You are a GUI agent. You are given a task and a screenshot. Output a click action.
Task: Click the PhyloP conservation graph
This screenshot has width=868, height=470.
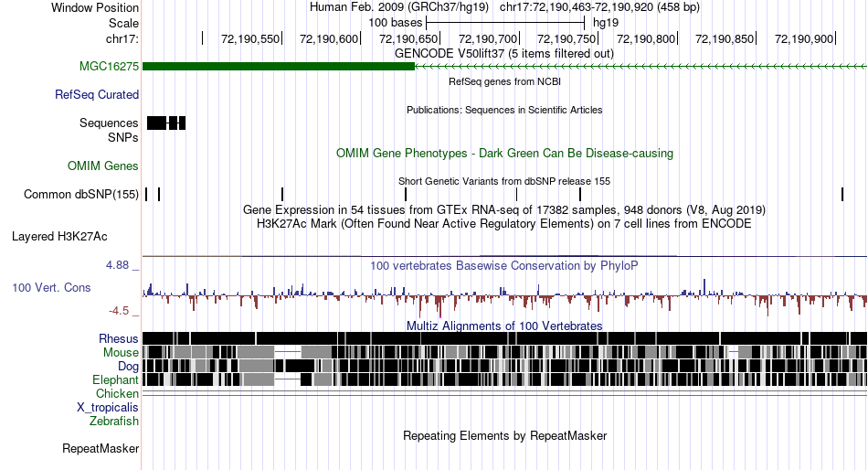point(504,296)
